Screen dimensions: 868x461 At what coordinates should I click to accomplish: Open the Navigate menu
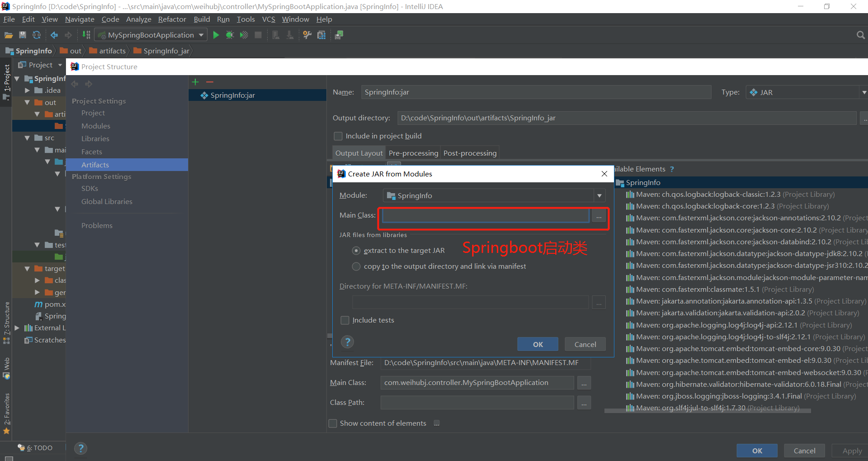(80, 19)
